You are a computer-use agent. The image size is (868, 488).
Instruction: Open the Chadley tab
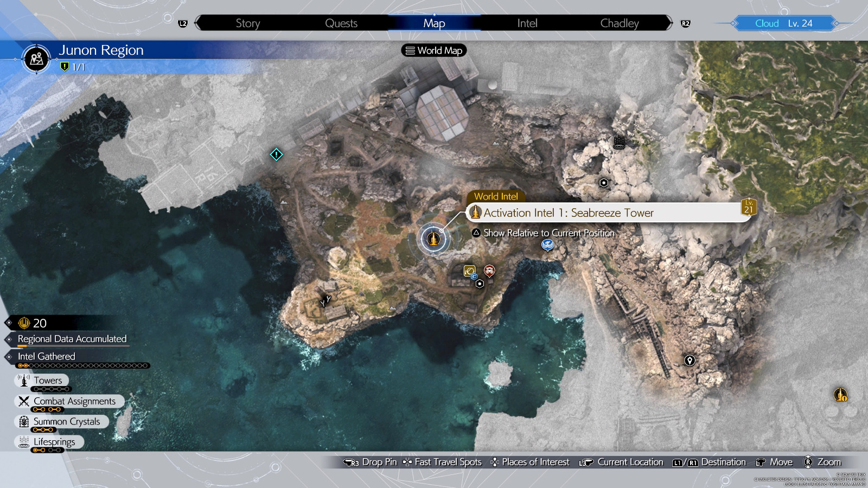(x=619, y=23)
